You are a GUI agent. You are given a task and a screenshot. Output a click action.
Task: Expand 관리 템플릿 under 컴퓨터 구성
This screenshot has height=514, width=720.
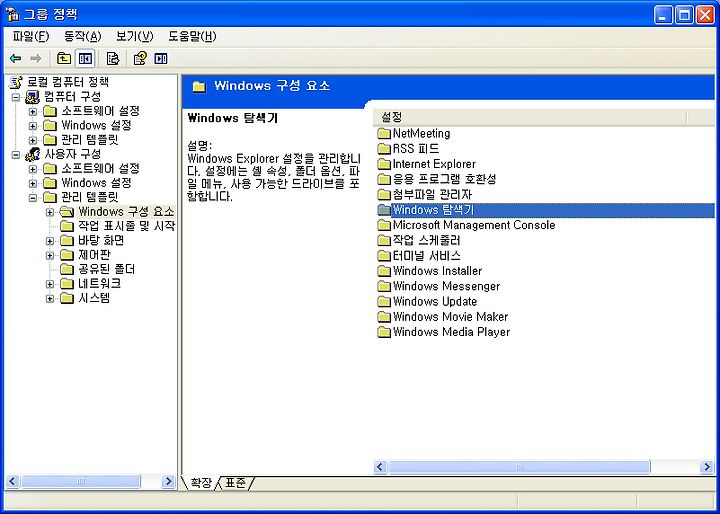coord(33,140)
